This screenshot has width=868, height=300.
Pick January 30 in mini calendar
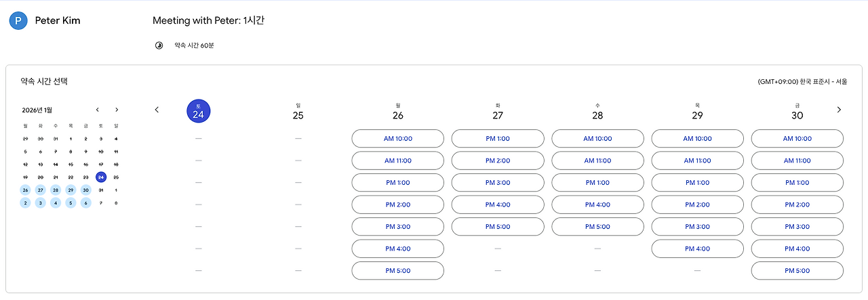click(86, 190)
